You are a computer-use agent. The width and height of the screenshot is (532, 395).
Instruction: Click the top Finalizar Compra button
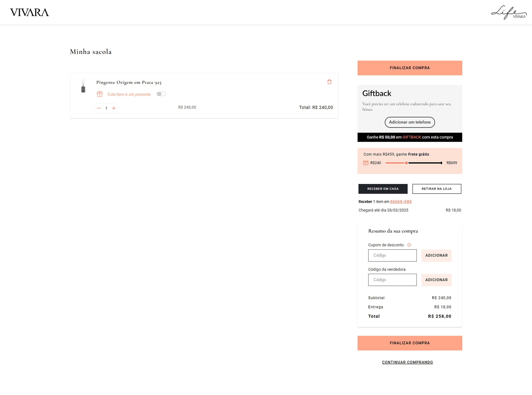(409, 68)
